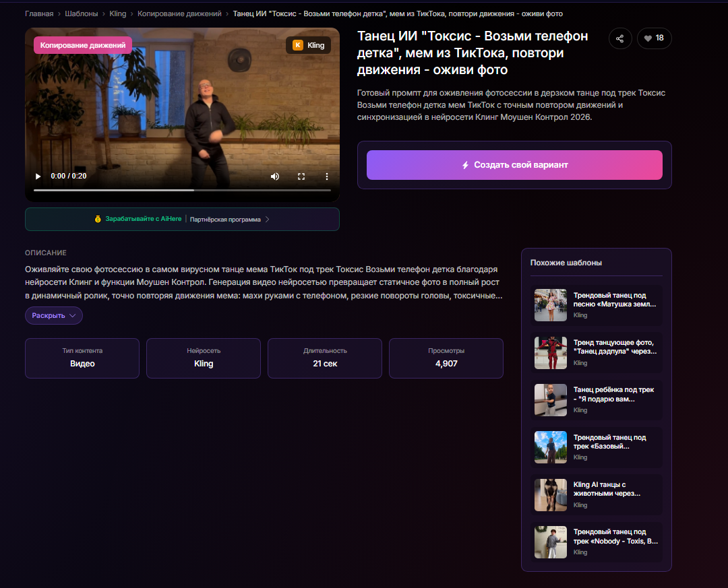Click thumbnail of «Матушка земл...» template

[551, 305]
